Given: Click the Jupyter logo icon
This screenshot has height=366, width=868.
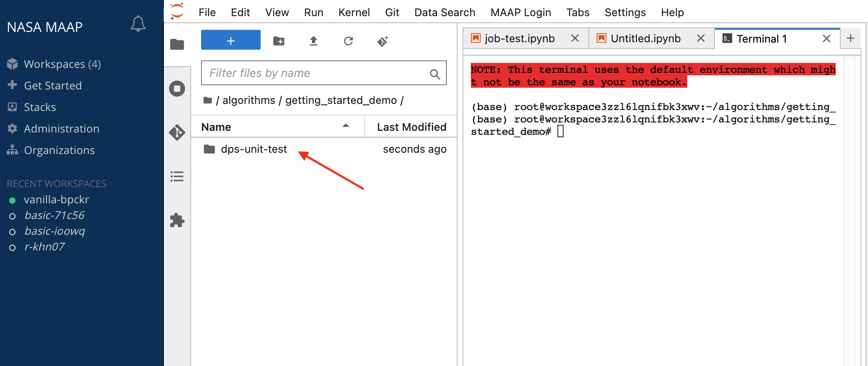Looking at the screenshot, I should (177, 11).
